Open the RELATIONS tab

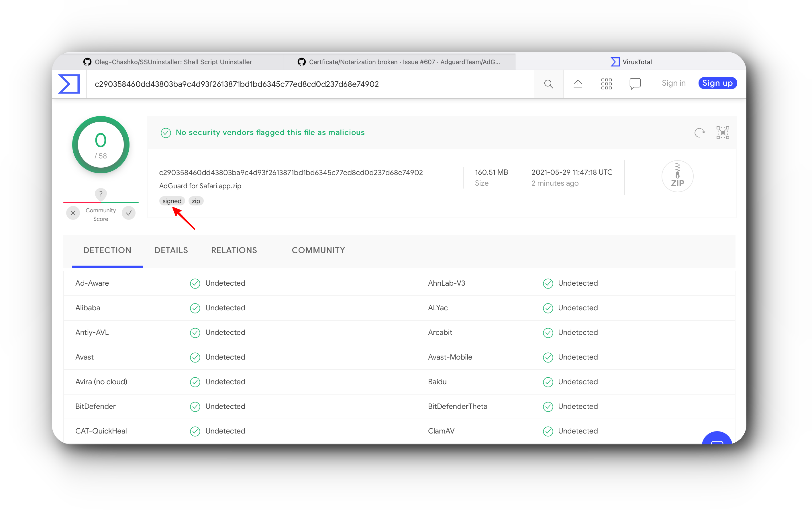coord(234,250)
